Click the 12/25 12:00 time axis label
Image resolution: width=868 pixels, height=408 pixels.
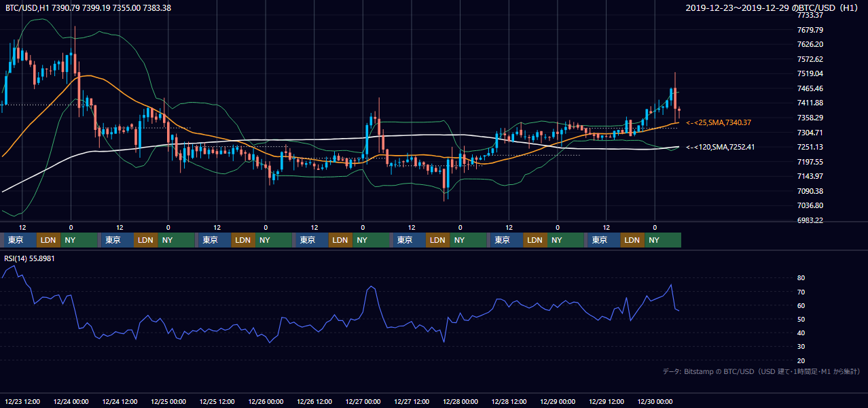[217, 402]
